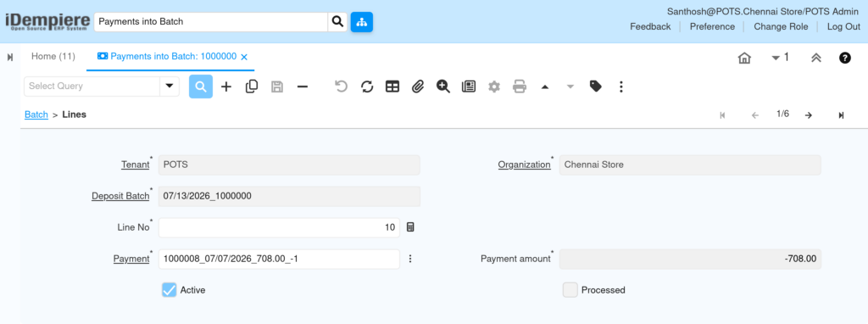Click the Lines breadcrumb text
Screen dimensions: 868x324
pyautogui.click(x=75, y=115)
